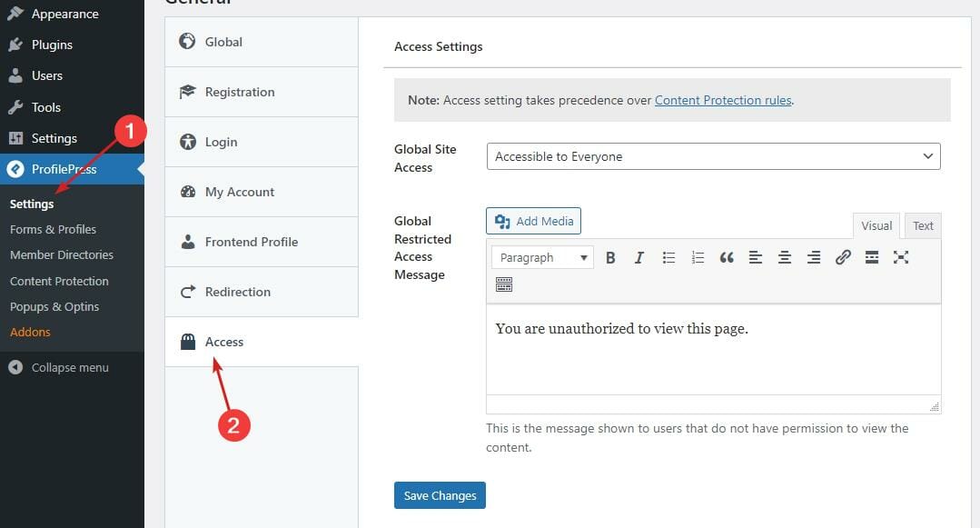The width and height of the screenshot is (980, 528).
Task: Open the ProfilePress menu
Action: tap(72, 169)
